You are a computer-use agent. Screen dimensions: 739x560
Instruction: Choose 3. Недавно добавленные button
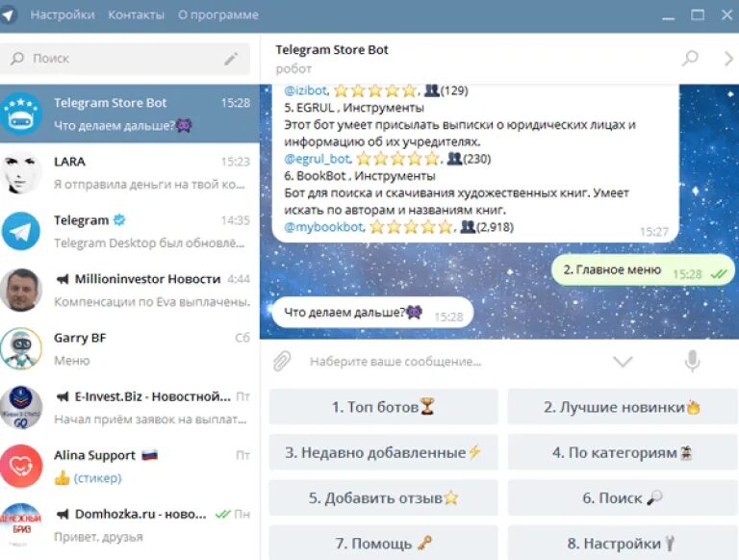[383, 452]
